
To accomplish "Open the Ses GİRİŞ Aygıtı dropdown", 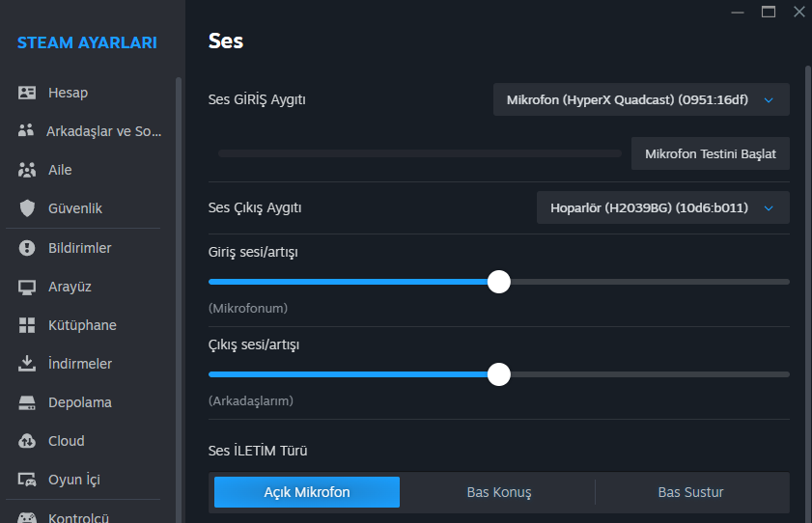I will [x=640, y=99].
